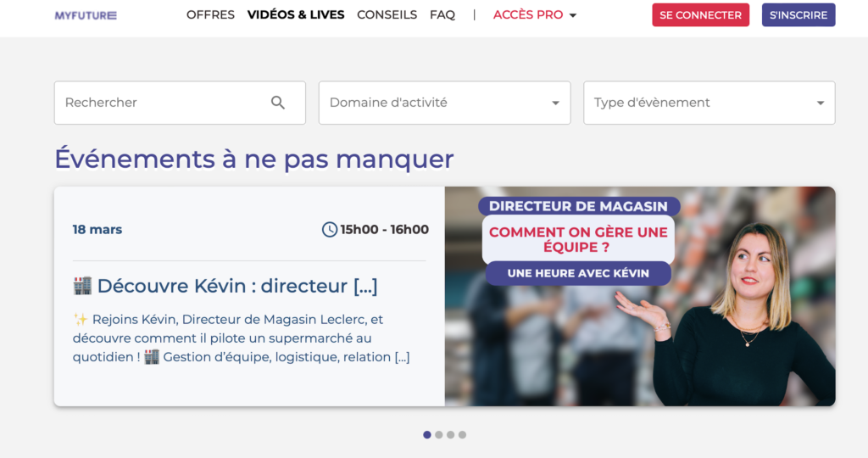
Task: Open the Directeur de Magasin event thumbnail
Action: [x=640, y=296]
